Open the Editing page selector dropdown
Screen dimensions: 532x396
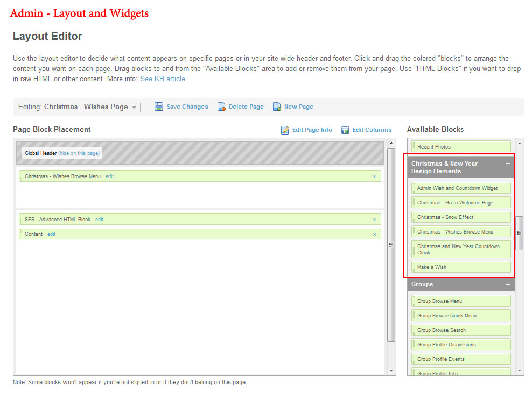(134, 107)
